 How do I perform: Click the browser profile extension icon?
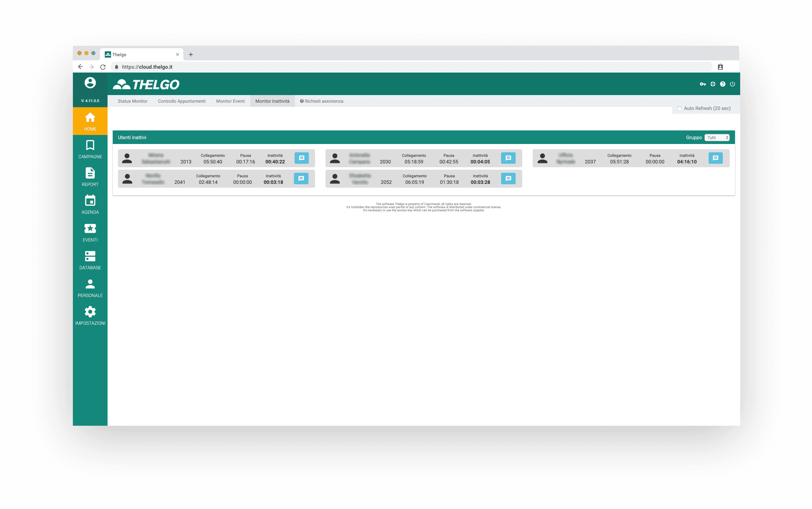pos(720,67)
